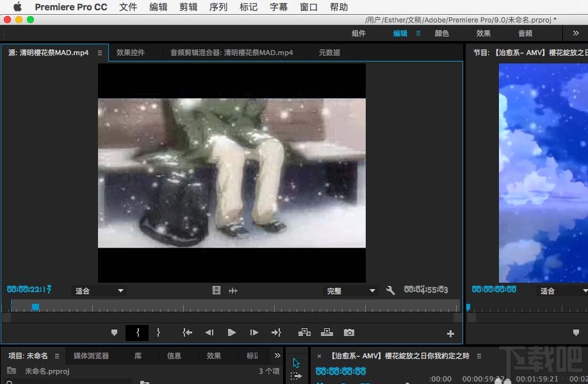
Task: Click the Button Editor plus icon
Action: (450, 332)
